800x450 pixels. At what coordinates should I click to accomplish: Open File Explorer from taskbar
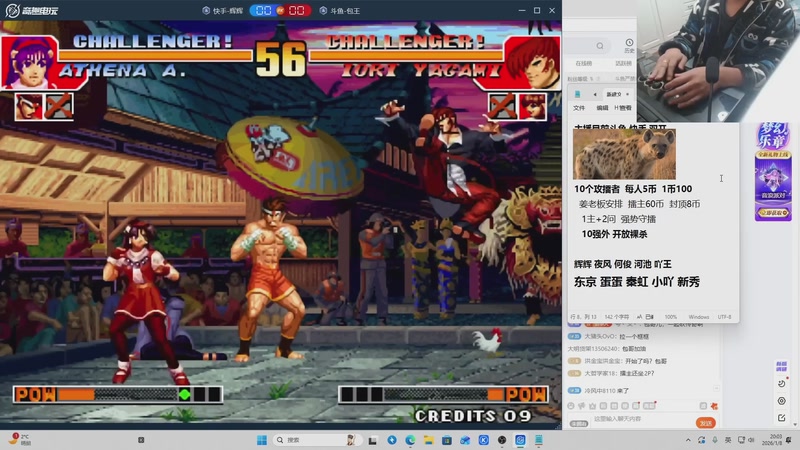429,440
